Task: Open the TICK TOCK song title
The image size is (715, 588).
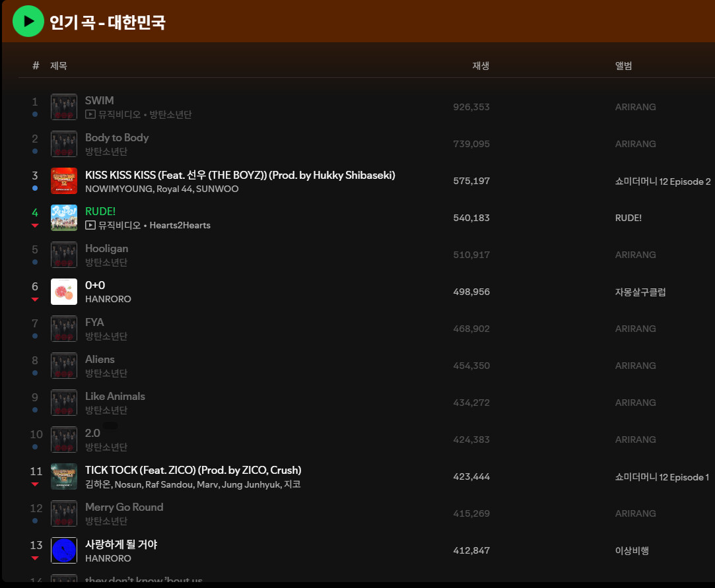Action: pyautogui.click(x=193, y=470)
